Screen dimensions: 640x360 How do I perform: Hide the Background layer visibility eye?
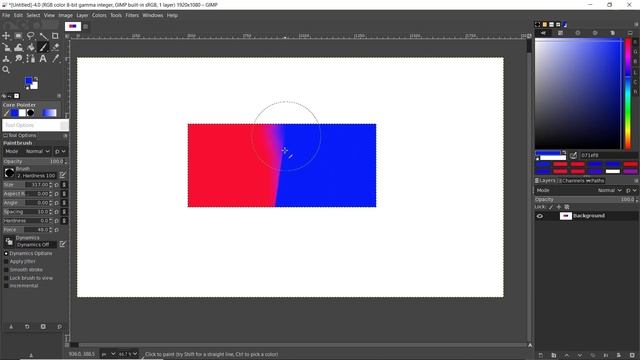tap(540, 216)
